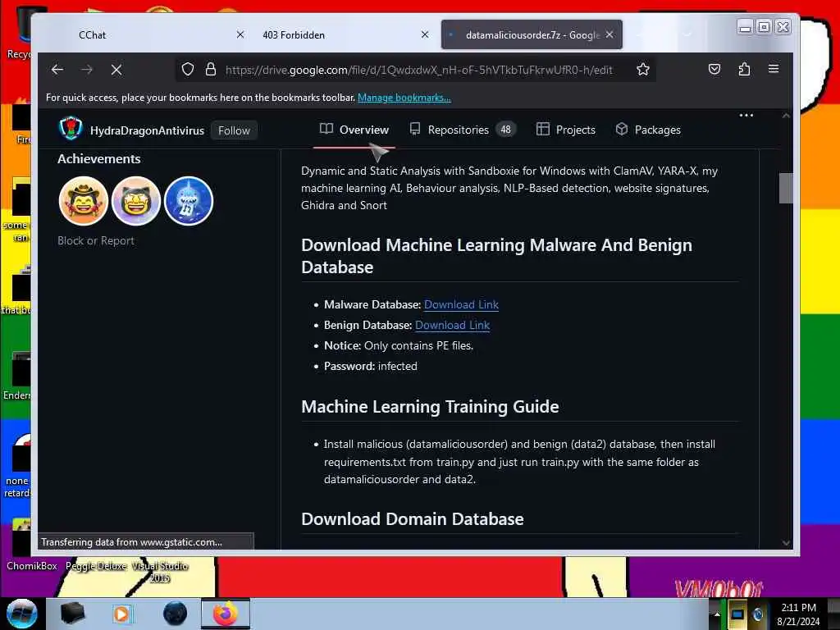
Task: Open the black box taskbar app
Action: pyautogui.click(x=72, y=614)
